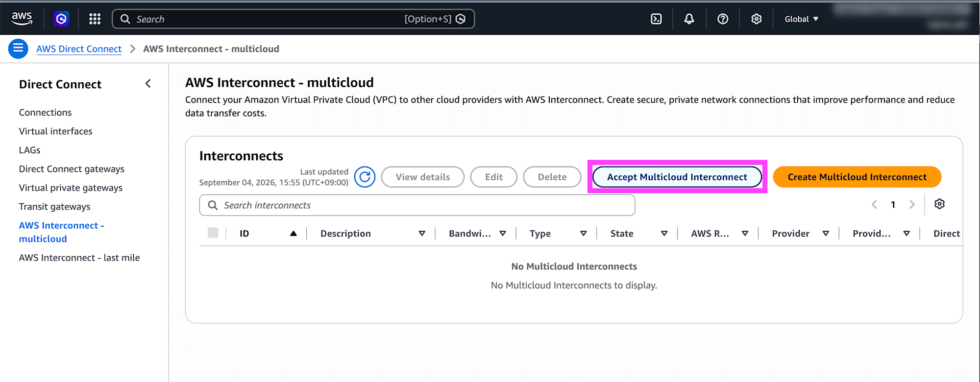980x382 pixels.
Task: Launch CloudShell from the top bar
Action: [656, 19]
